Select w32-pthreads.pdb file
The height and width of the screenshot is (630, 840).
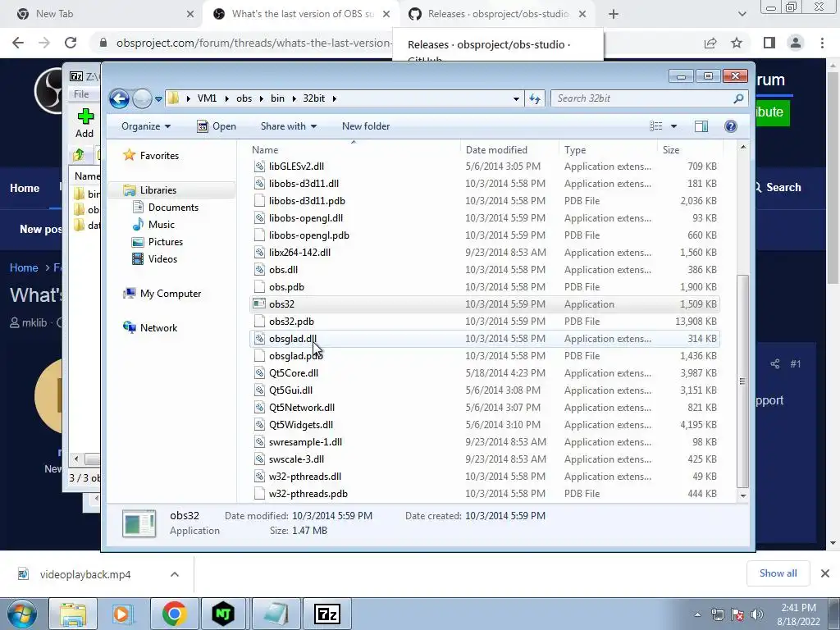(x=308, y=494)
